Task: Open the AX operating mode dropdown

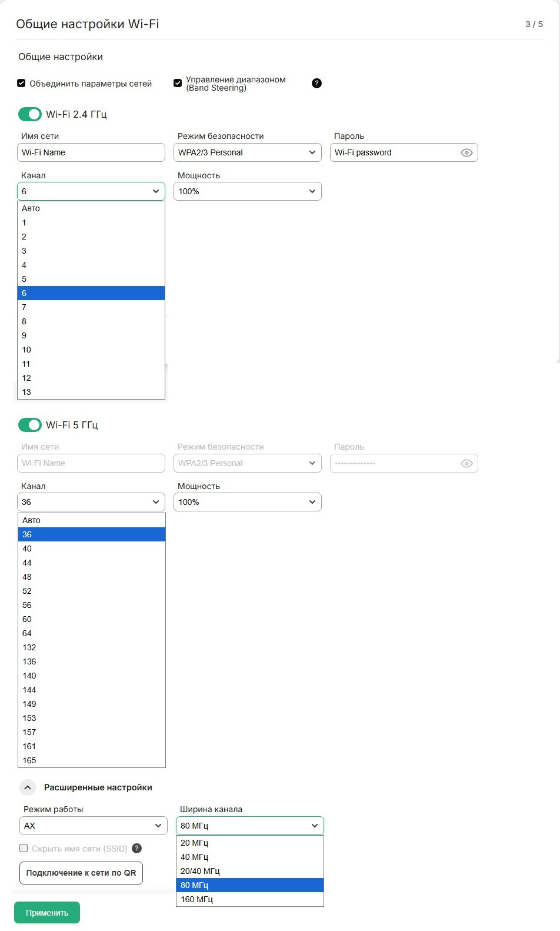Action: click(x=94, y=826)
